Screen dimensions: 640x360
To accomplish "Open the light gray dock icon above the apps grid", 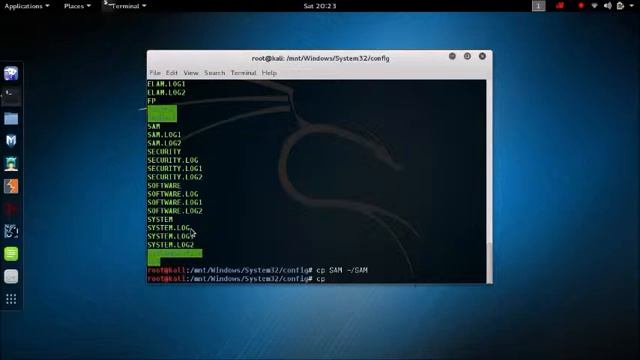I will 11,276.
